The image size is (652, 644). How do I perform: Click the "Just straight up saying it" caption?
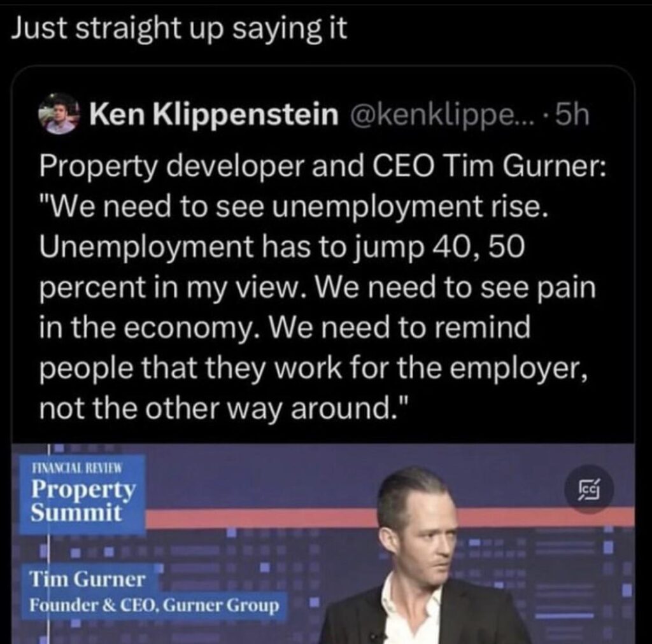(180, 31)
